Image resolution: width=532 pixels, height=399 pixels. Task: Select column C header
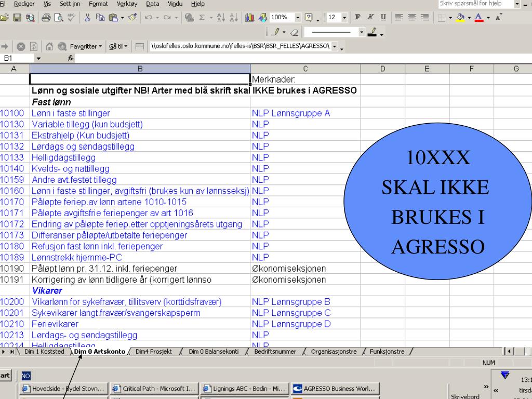pos(305,69)
